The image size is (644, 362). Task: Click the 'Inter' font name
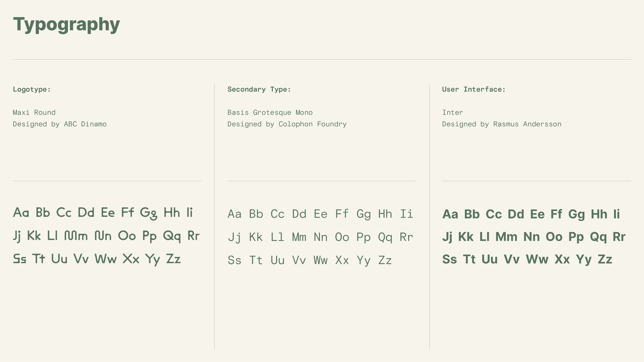point(453,112)
